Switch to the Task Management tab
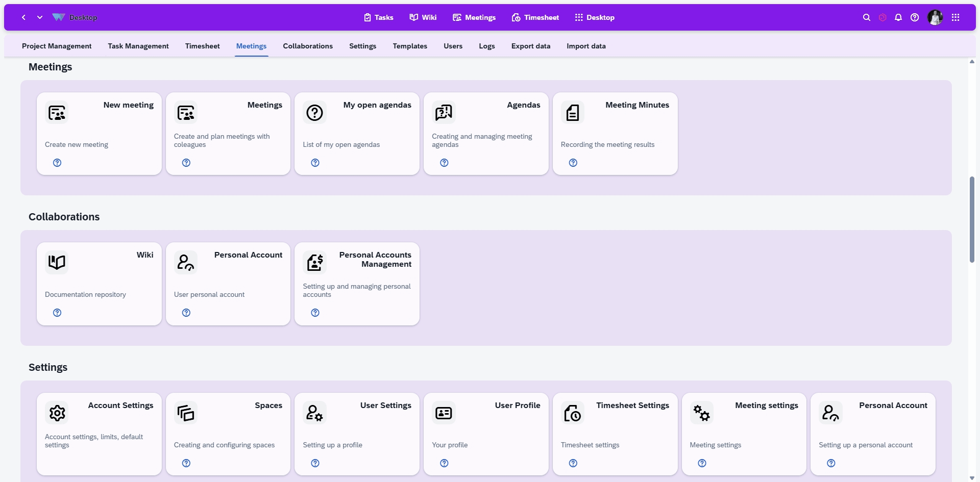This screenshot has height=482, width=980. pos(138,46)
